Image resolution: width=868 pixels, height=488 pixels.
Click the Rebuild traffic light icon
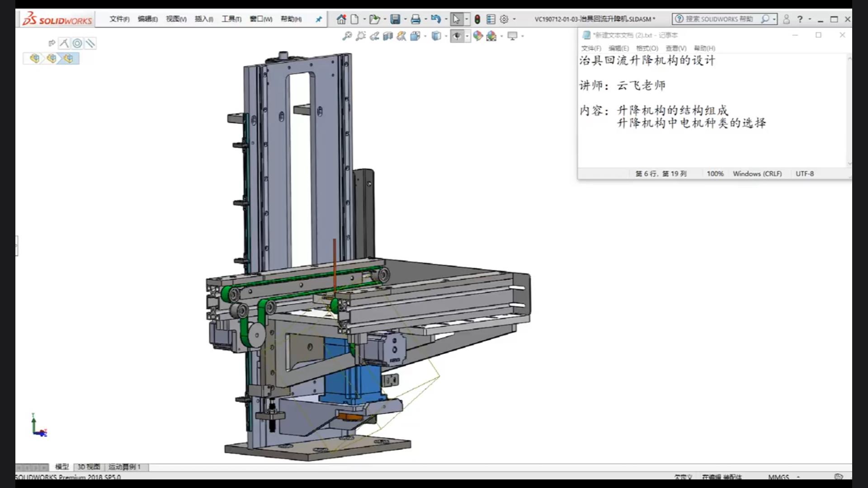[x=477, y=19]
